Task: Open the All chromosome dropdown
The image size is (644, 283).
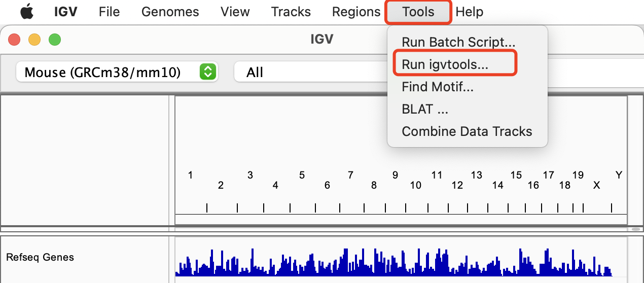Action: tap(310, 72)
